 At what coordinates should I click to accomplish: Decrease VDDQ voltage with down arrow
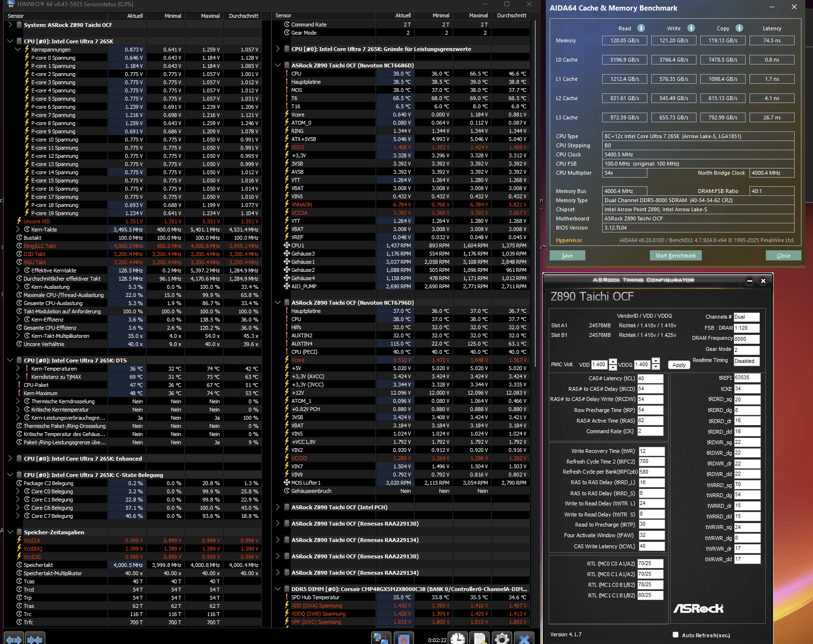(x=656, y=367)
